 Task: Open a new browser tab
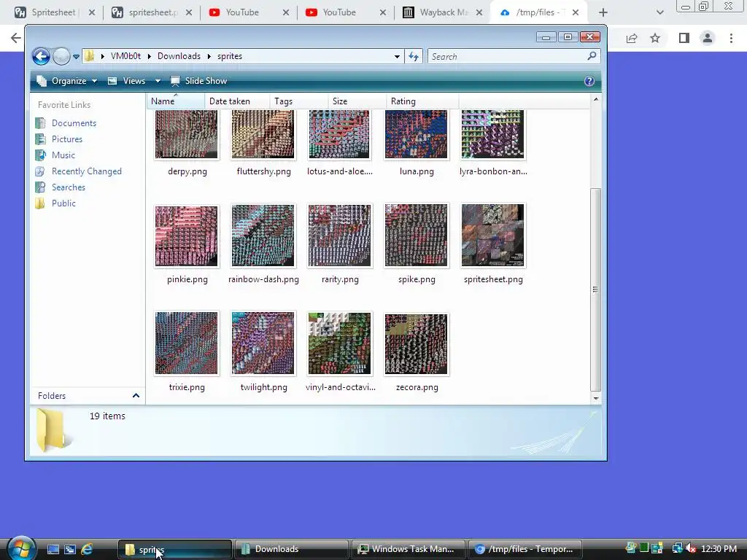click(603, 12)
